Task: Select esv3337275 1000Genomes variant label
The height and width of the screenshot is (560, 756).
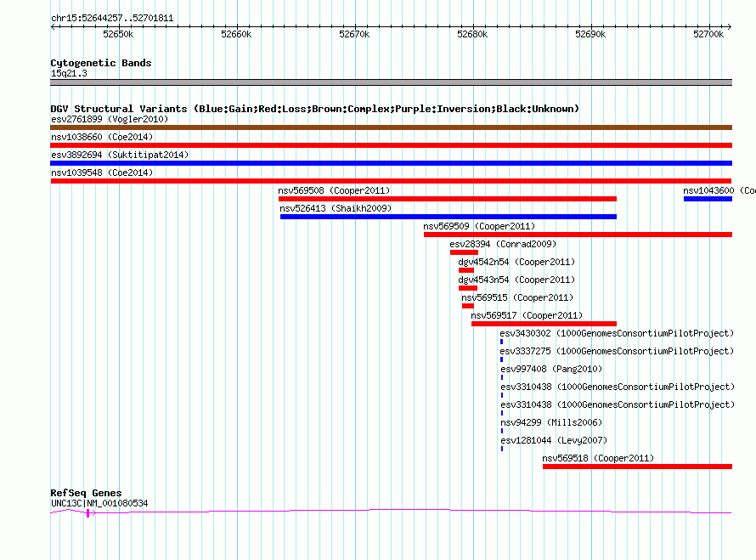Action: 617,351
